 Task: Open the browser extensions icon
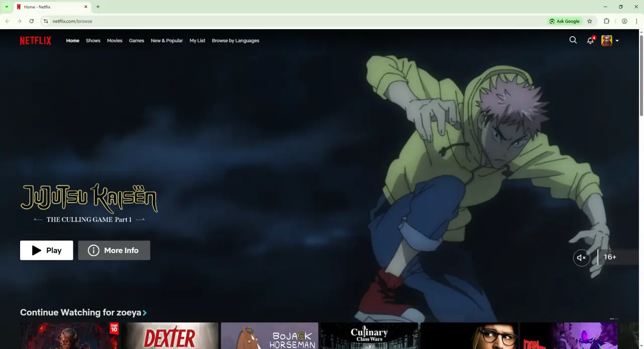(606, 21)
